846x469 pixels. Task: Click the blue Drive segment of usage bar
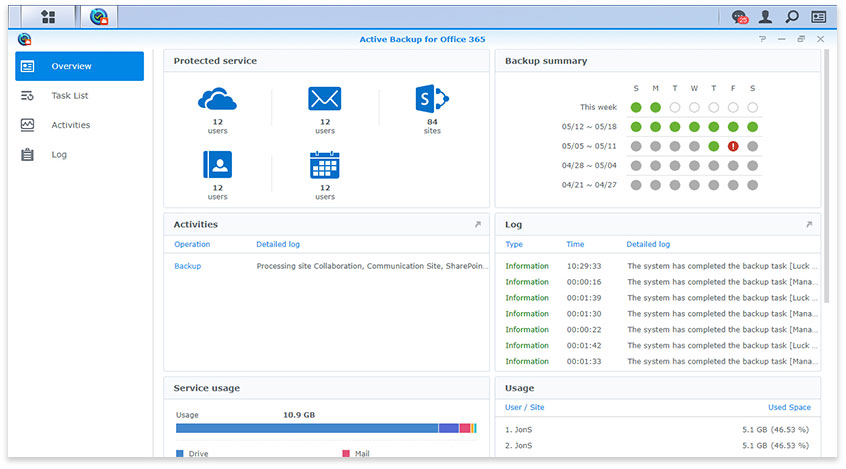coord(307,429)
